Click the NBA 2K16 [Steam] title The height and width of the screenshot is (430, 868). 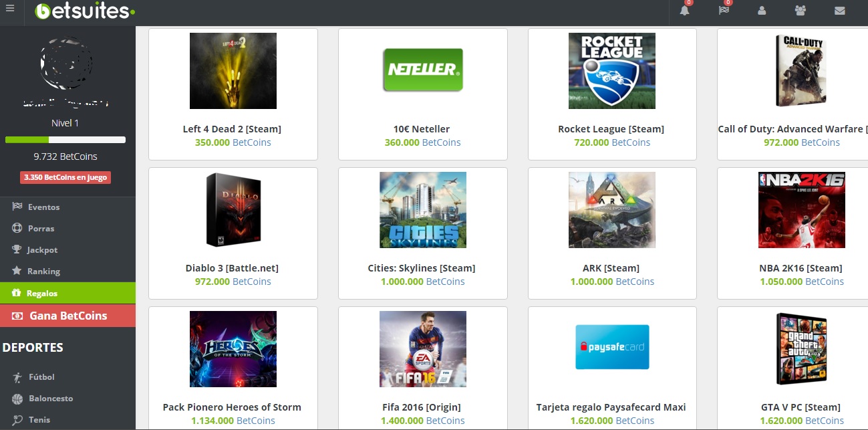coord(801,268)
